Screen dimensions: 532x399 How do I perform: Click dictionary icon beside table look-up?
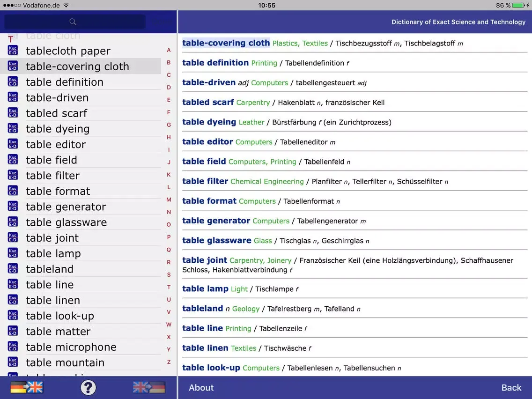tap(13, 316)
